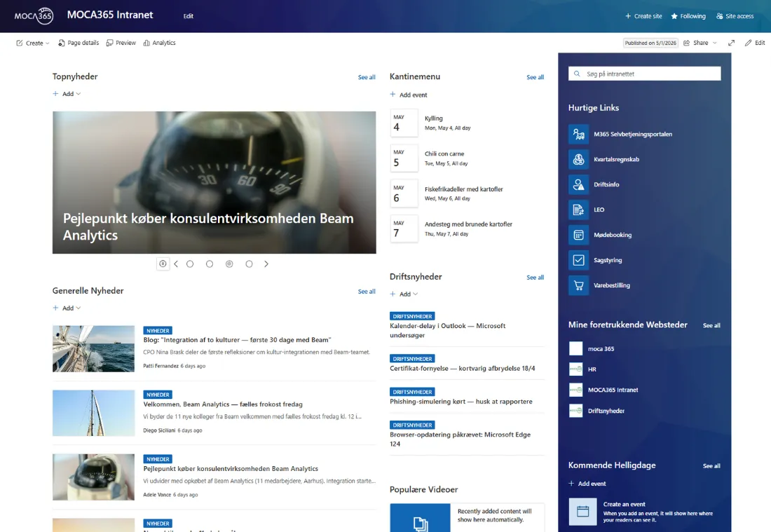Select third carousel slide dot
771x532 pixels.
[x=229, y=264]
